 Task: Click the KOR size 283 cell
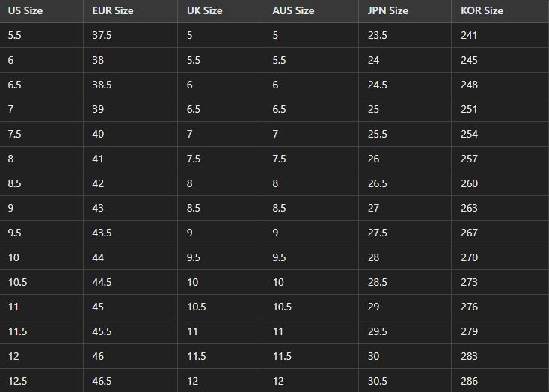[x=469, y=357]
